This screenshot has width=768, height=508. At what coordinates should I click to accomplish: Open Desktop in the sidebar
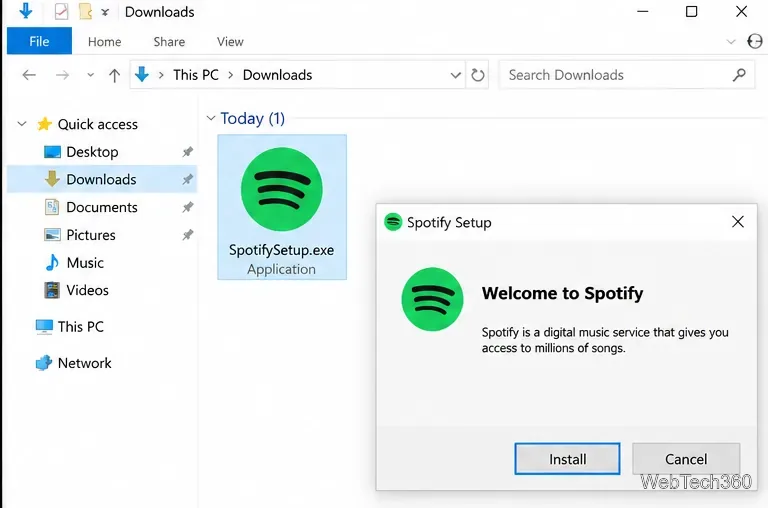pyautogui.click(x=92, y=152)
